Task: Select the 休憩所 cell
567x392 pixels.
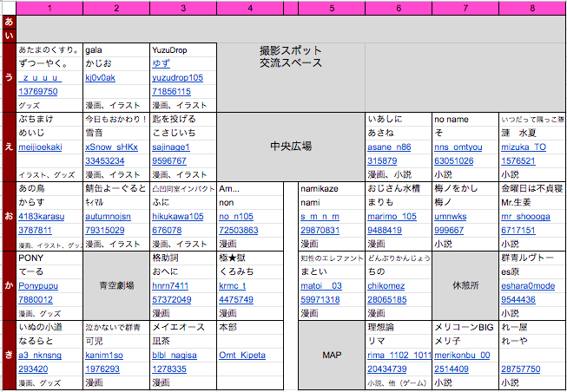Action: (x=465, y=284)
